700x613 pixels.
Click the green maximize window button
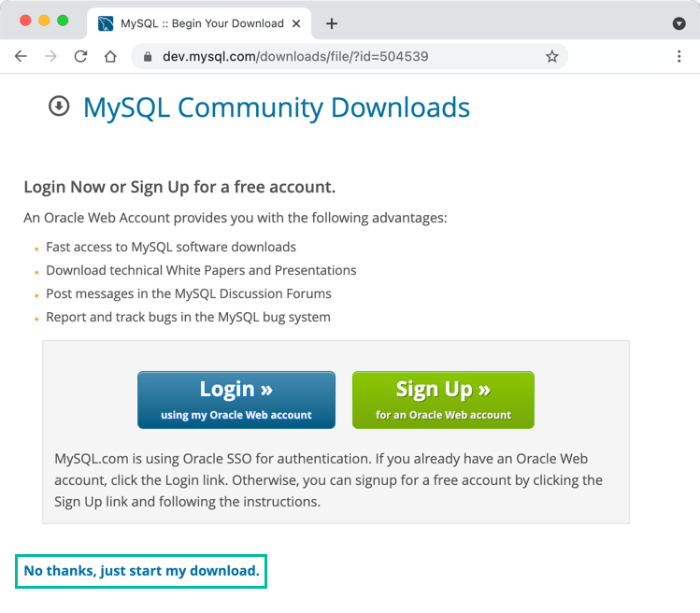(x=63, y=21)
